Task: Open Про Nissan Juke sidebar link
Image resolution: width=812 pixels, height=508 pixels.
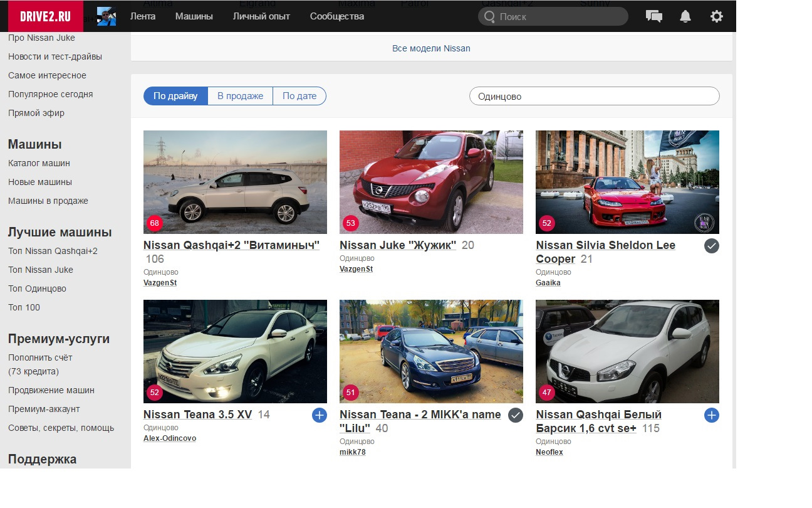Action: [x=41, y=38]
